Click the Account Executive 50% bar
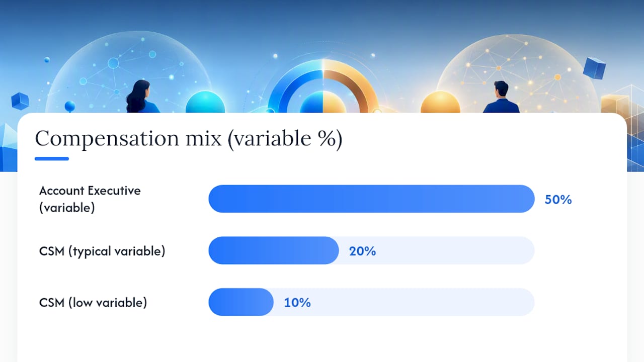 (x=371, y=199)
